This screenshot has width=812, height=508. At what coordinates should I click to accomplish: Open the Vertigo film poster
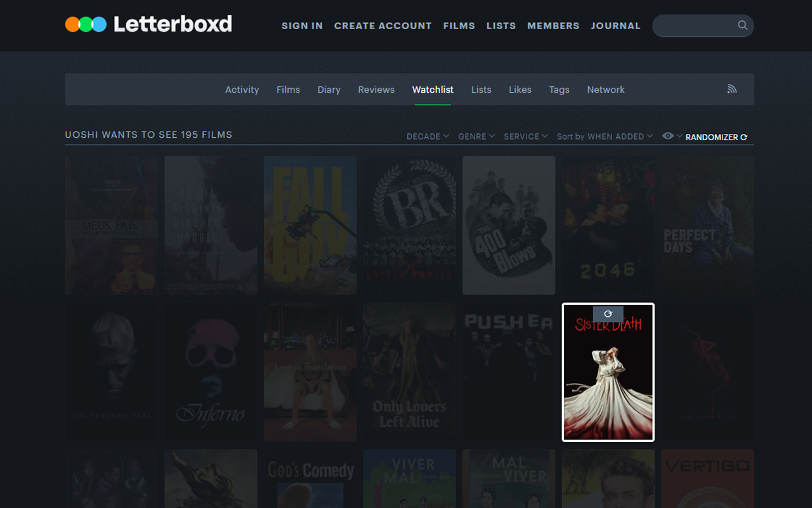[x=707, y=479]
